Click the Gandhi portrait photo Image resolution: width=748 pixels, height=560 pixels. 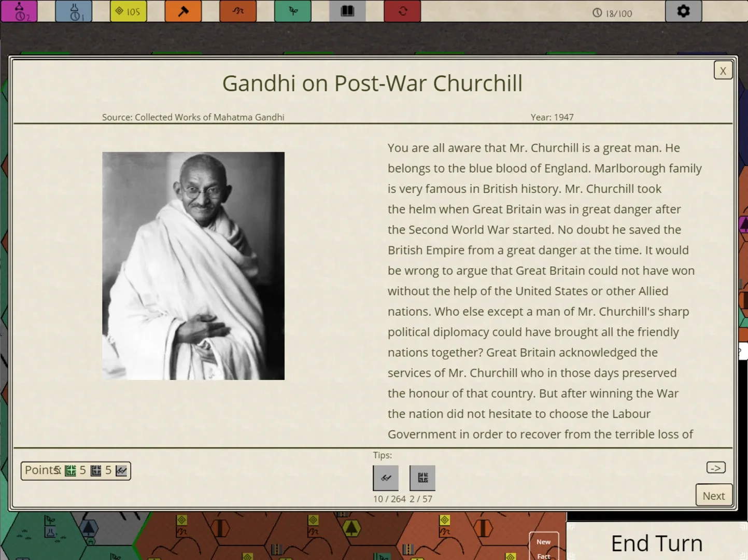tap(193, 265)
